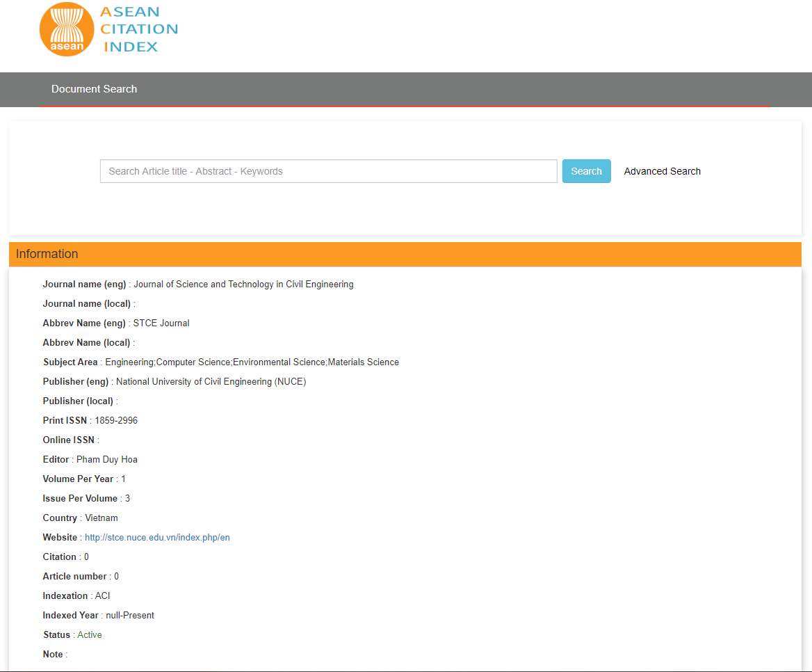Select the Country value 'Vietnam'
The width and height of the screenshot is (812, 672).
[x=101, y=518]
